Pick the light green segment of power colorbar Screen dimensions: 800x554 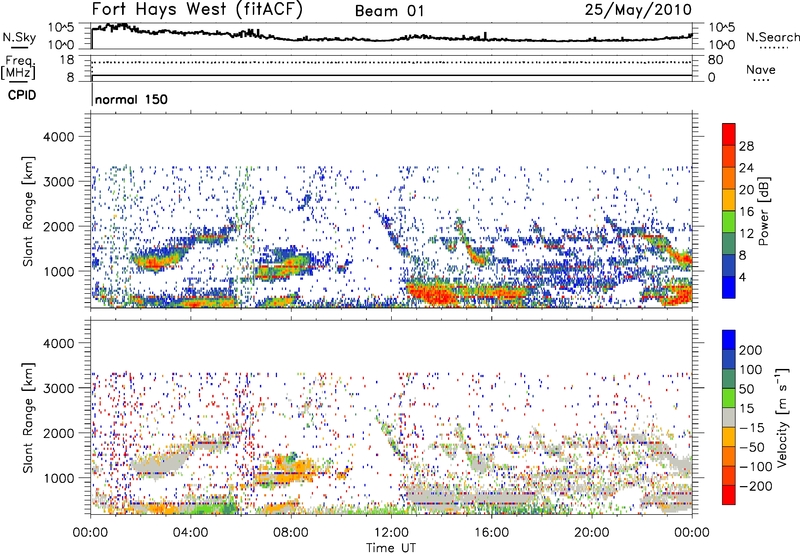click(729, 222)
